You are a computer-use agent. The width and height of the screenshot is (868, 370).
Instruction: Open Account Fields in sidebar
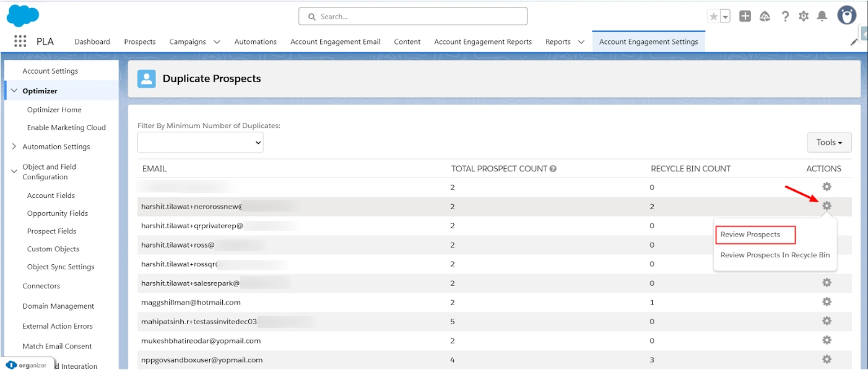tap(51, 196)
